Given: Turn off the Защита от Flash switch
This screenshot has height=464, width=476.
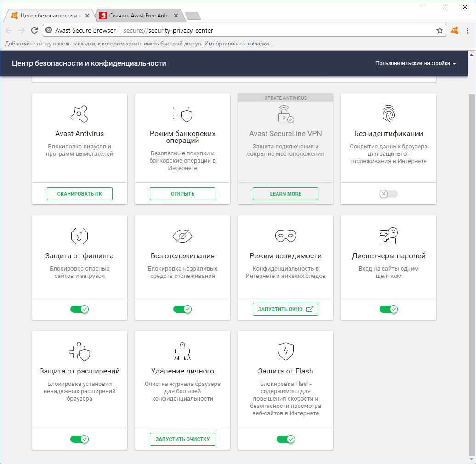Looking at the screenshot, I should pyautogui.click(x=285, y=439).
